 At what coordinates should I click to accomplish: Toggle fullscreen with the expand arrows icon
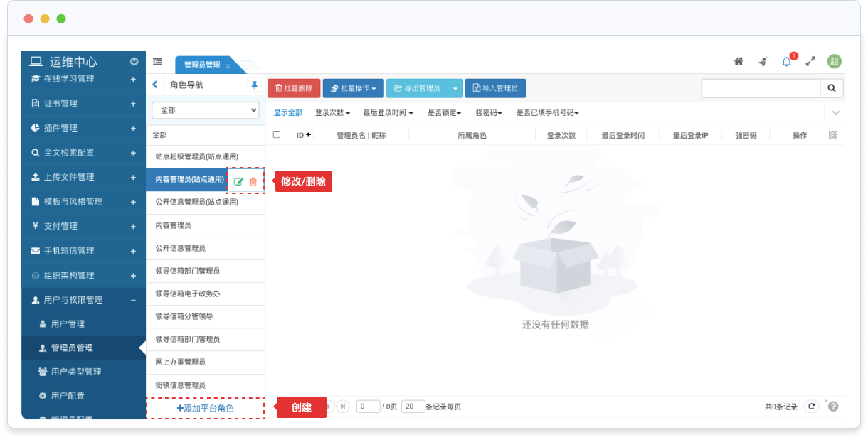coord(810,62)
